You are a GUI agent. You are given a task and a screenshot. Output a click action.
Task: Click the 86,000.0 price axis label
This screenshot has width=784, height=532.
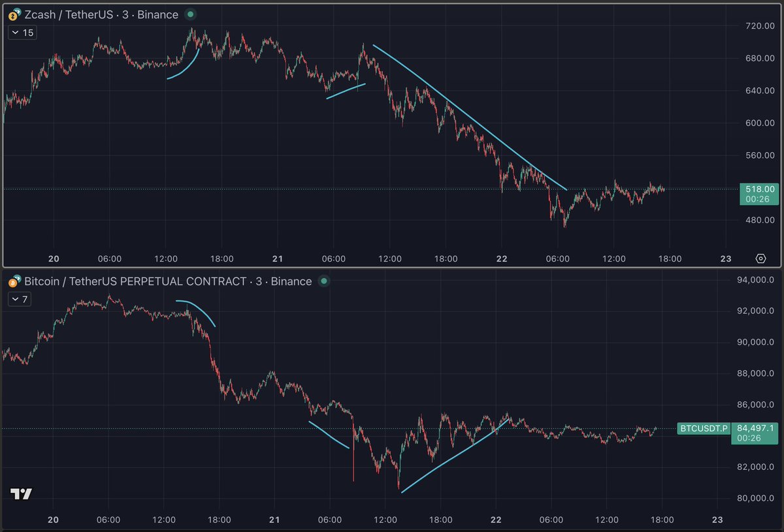pos(755,405)
